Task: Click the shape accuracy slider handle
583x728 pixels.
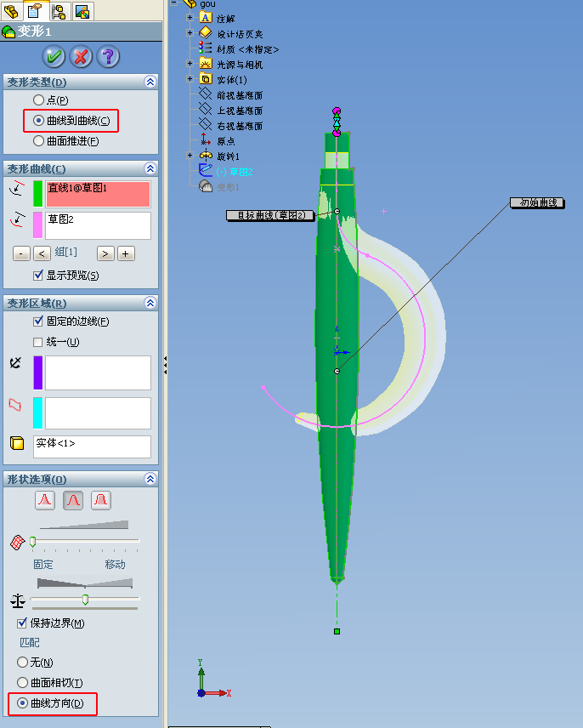Action: point(32,542)
